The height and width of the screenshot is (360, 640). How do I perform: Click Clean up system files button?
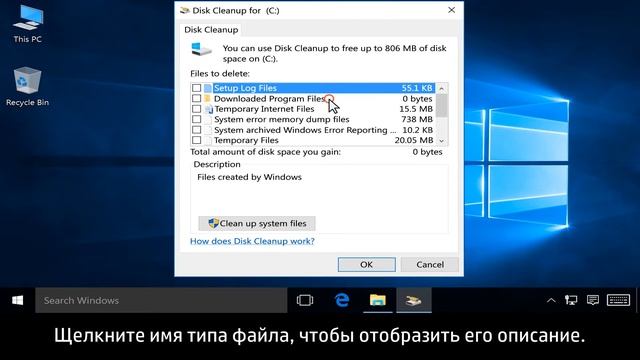point(257,223)
